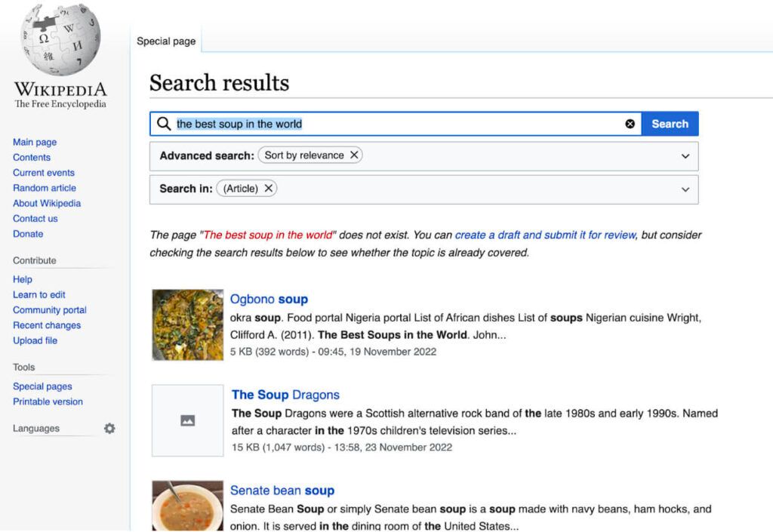
Task: Open The Soup Dragons result title
Action: (x=285, y=395)
